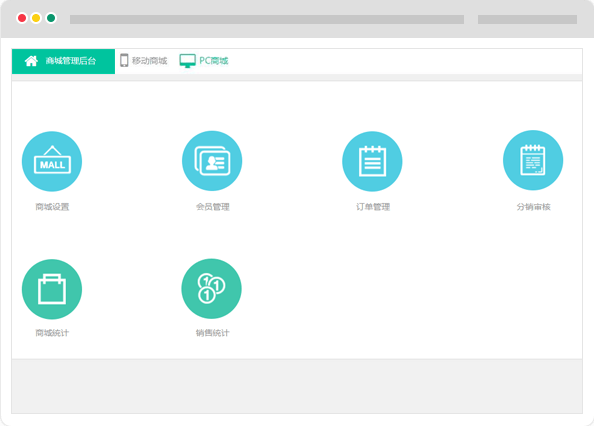Click the home icon in green tab
The height and width of the screenshot is (426, 594).
point(31,61)
